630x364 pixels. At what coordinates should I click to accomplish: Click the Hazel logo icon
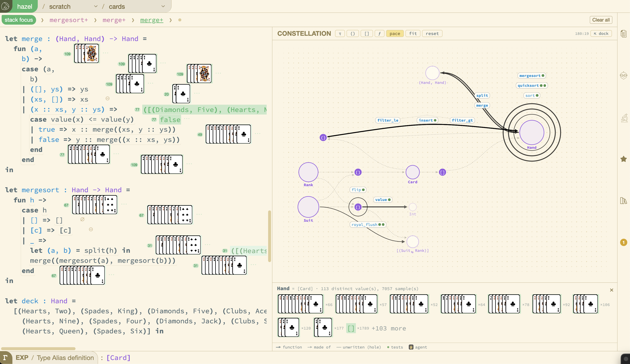(x=5, y=6)
